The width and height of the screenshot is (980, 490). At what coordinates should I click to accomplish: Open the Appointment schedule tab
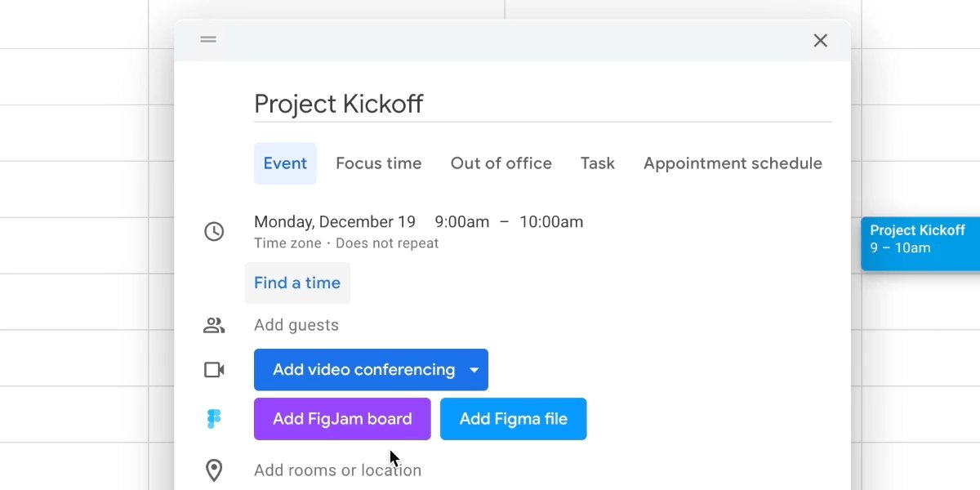732,163
